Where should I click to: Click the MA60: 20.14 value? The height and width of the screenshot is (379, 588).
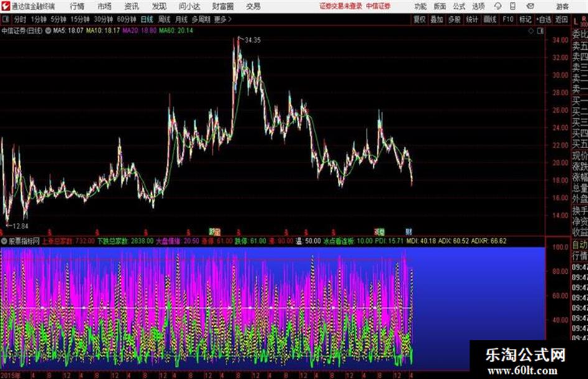click(x=176, y=30)
